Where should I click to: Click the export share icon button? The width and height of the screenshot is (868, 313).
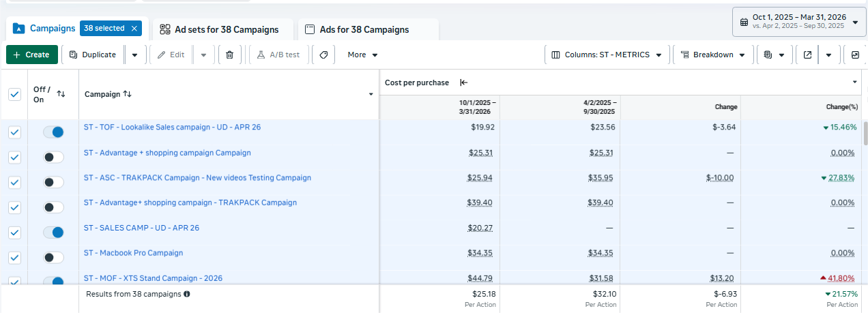[x=807, y=55]
